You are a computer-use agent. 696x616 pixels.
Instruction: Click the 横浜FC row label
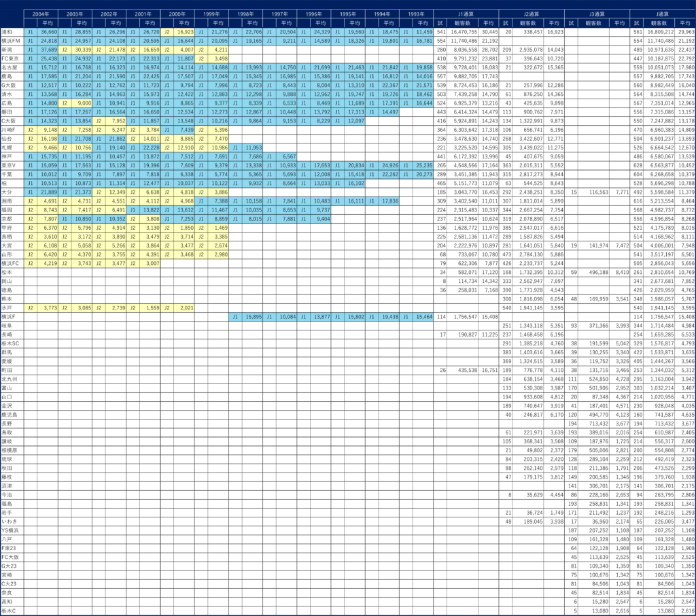coord(12,263)
